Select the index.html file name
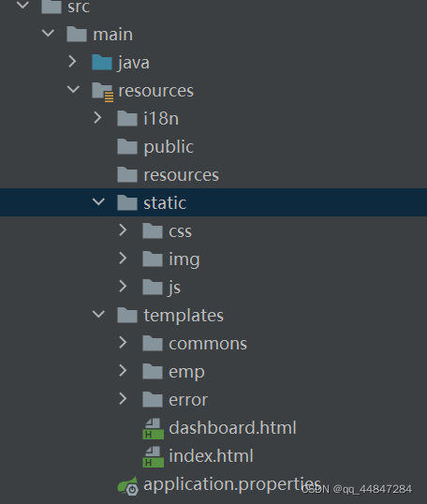This screenshot has height=504, width=427. (211, 456)
